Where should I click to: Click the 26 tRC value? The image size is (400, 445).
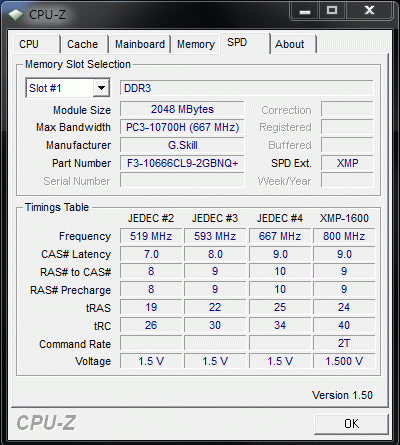(151, 325)
